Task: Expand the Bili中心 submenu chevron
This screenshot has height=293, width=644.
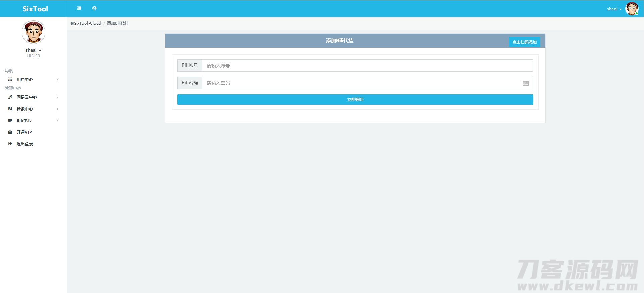Action: [x=57, y=121]
